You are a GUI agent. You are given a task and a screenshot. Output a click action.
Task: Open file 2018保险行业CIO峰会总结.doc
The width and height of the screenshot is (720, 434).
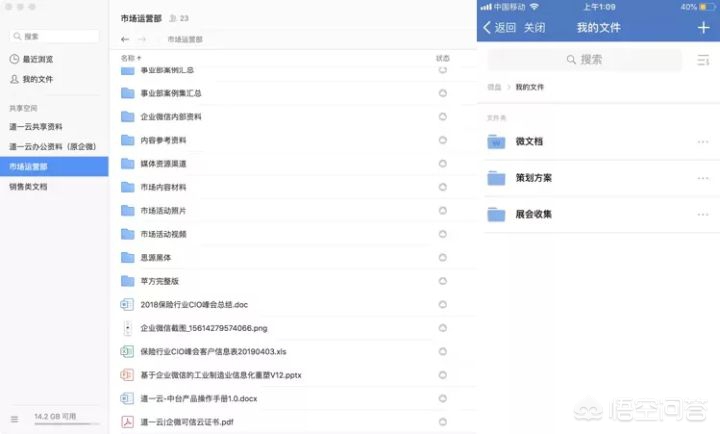click(194, 304)
